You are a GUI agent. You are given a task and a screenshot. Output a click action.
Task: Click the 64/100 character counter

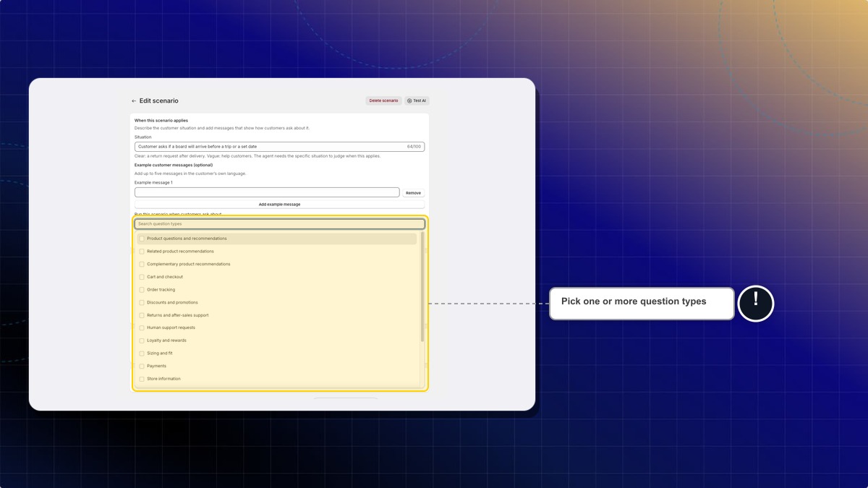pos(414,147)
